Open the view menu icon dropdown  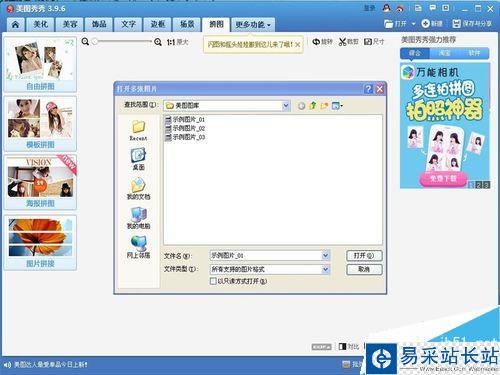[x=337, y=106]
